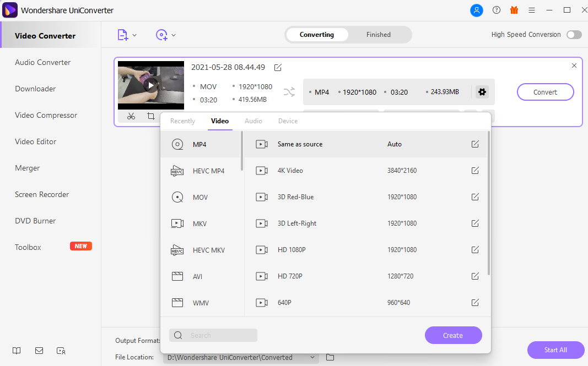The width and height of the screenshot is (588, 366).
Task: Open the user account profile icon
Action: click(x=477, y=10)
